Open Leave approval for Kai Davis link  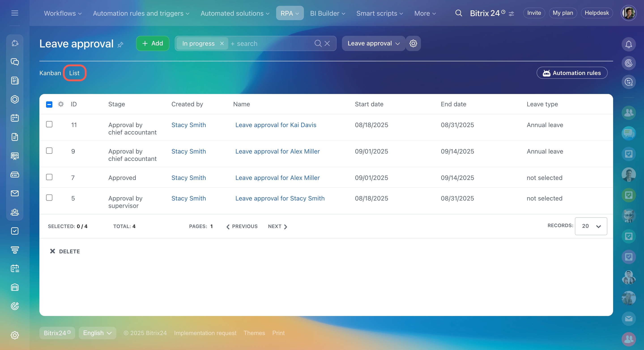[x=275, y=125]
